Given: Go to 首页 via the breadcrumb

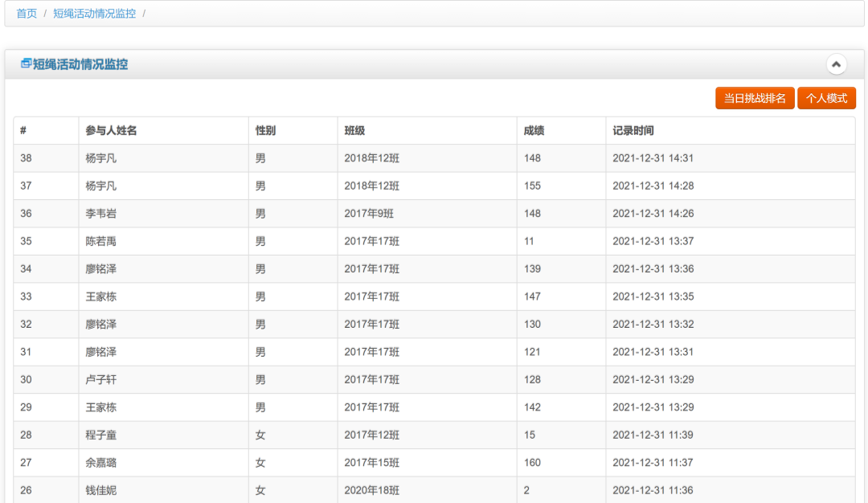Looking at the screenshot, I should point(27,14).
